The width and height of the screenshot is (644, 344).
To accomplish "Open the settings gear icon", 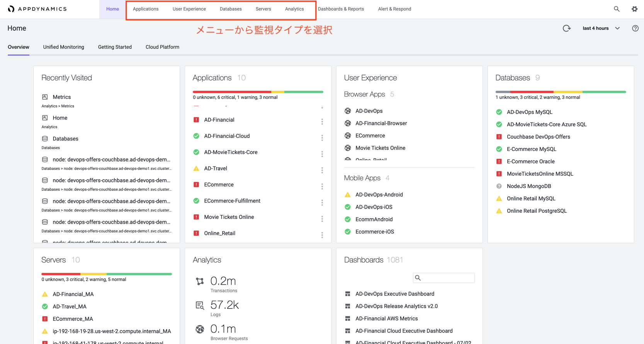I will click(x=634, y=9).
